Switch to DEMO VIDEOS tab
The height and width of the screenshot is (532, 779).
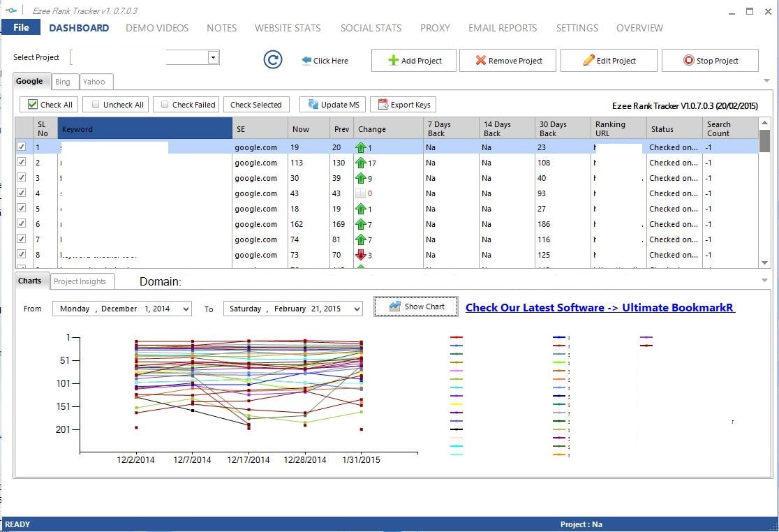(157, 29)
